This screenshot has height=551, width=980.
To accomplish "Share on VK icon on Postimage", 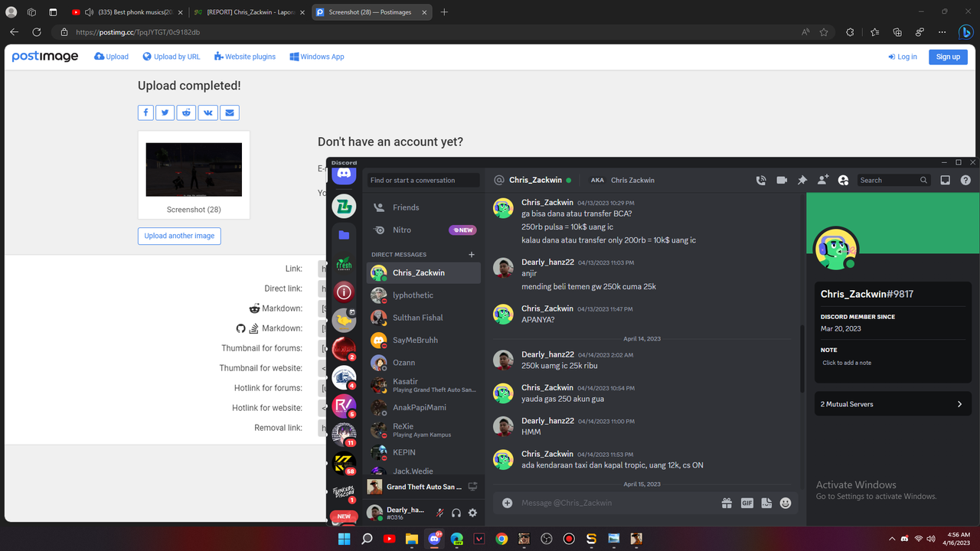I will pyautogui.click(x=207, y=112).
